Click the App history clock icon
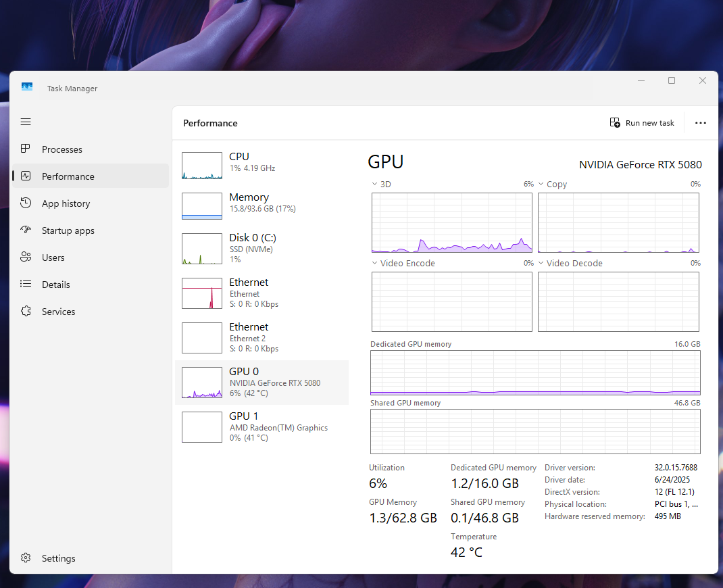This screenshot has height=588, width=723. click(x=26, y=203)
